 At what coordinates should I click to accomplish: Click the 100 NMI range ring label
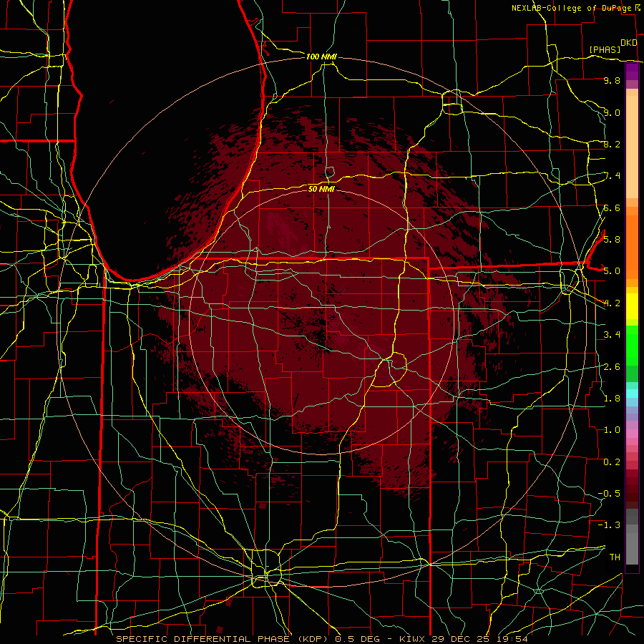coord(321,57)
